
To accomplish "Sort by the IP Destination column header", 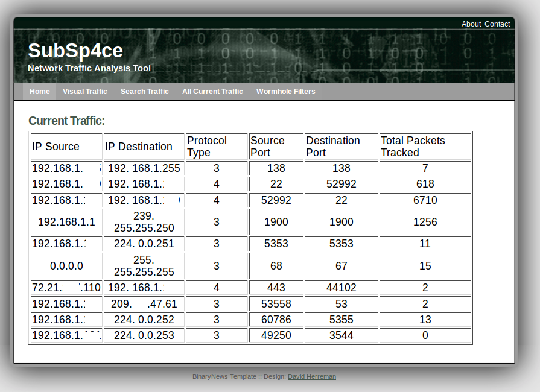I will 139,146.
